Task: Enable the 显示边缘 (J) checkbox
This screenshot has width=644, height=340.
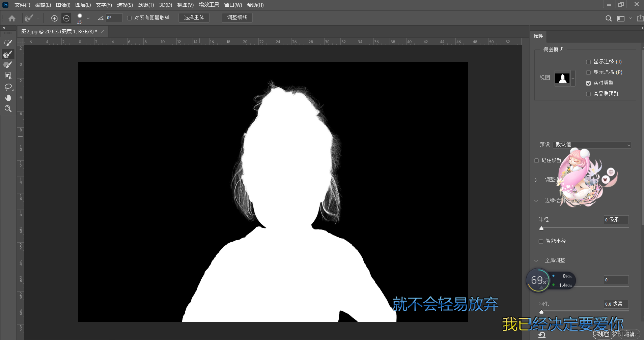Action: (589, 62)
